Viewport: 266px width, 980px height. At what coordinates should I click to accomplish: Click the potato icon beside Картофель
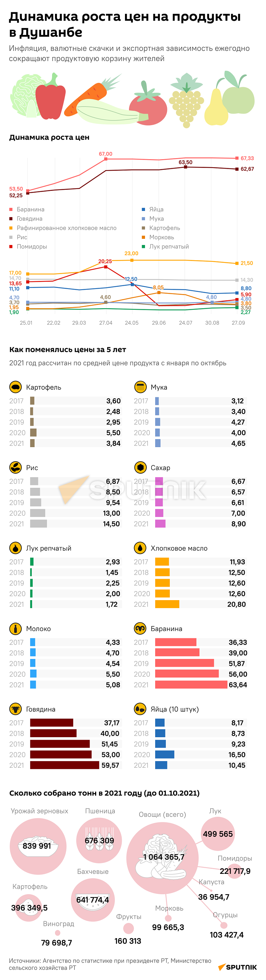click(x=15, y=387)
